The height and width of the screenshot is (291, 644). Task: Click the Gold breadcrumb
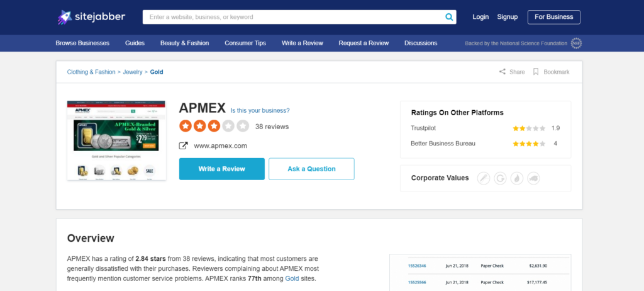coord(157,72)
